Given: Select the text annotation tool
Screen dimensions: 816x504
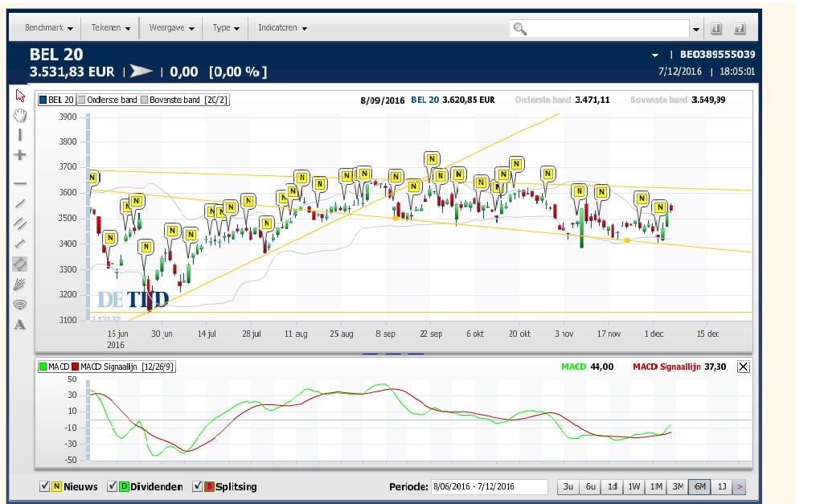Looking at the screenshot, I should click(20, 325).
